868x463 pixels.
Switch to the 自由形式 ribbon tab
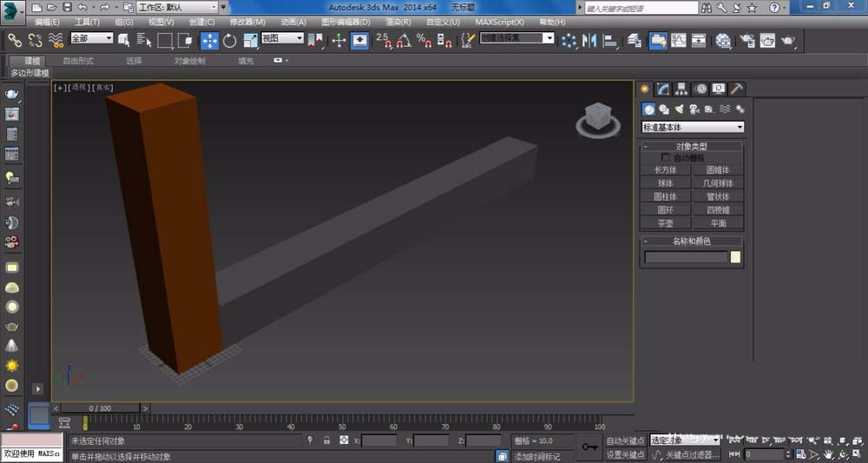point(78,61)
